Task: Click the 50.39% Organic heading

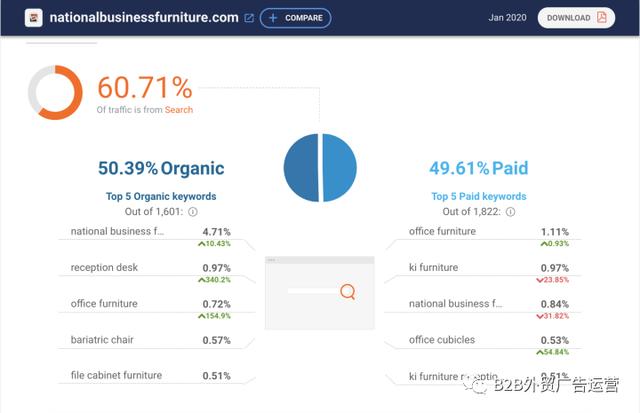Action: click(161, 168)
